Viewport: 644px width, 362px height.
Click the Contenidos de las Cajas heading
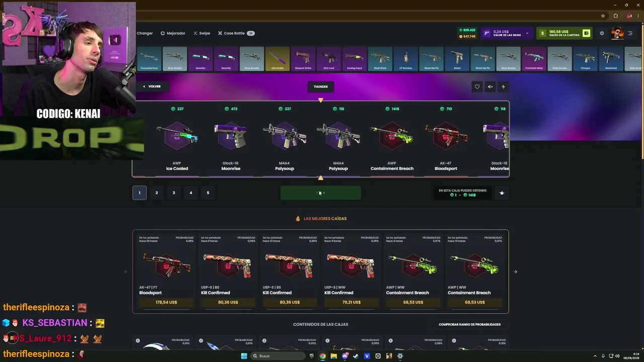click(x=320, y=324)
